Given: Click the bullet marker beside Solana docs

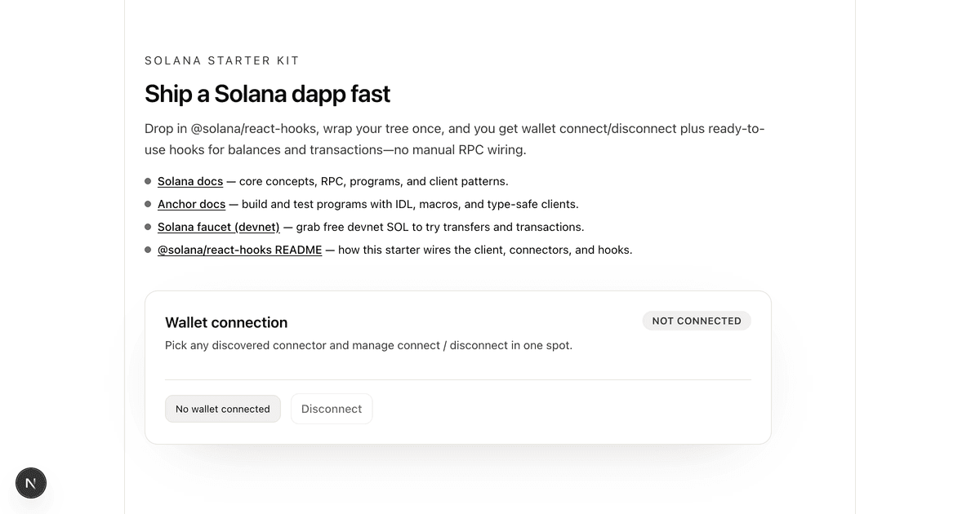Looking at the screenshot, I should (x=148, y=181).
